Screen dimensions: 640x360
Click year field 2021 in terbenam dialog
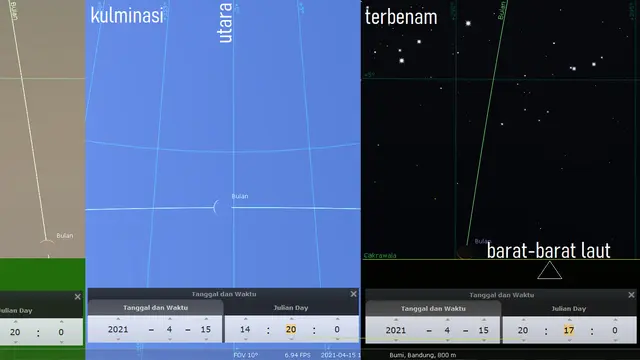coord(396,330)
